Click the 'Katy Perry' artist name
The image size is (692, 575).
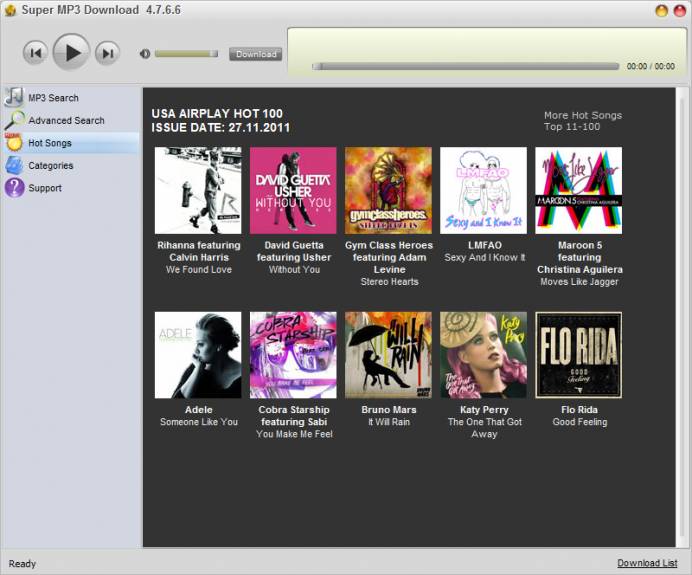[x=484, y=410]
